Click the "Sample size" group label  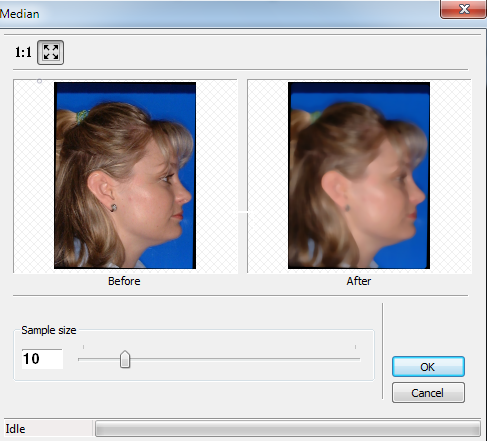[49, 330]
